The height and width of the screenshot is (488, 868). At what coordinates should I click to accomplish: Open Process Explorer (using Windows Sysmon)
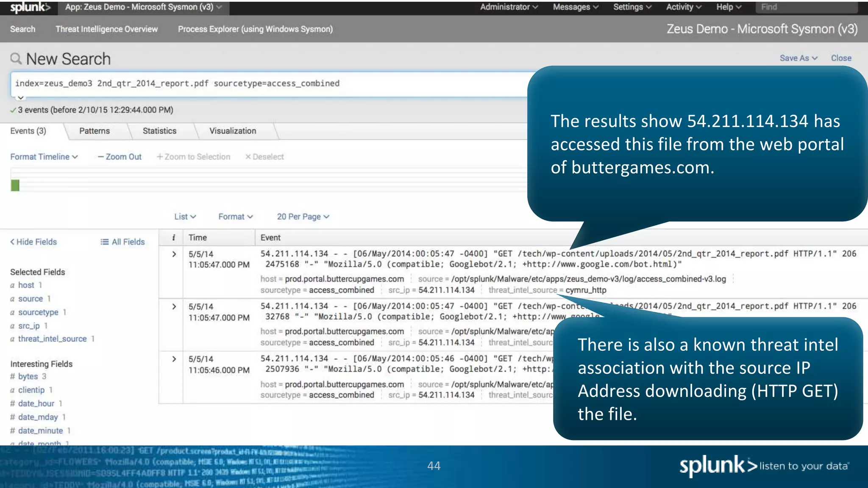tap(255, 29)
